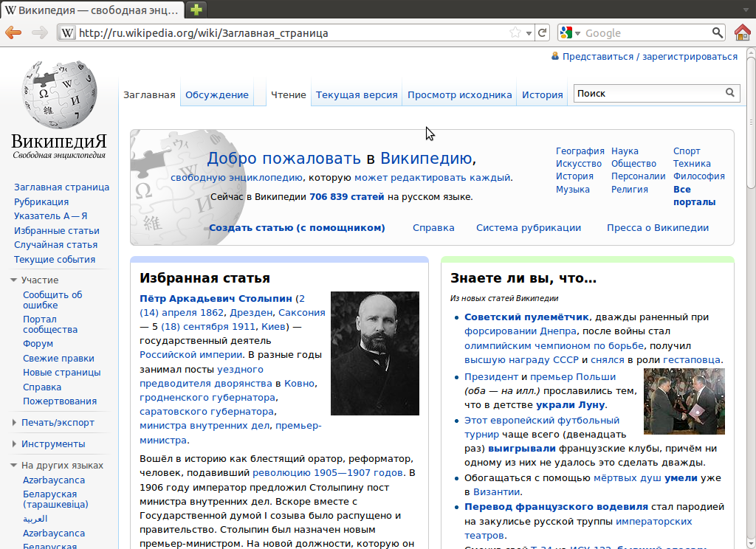Click the browser Forward arrow button
Viewport: 756px width, 549px height.
[40, 32]
